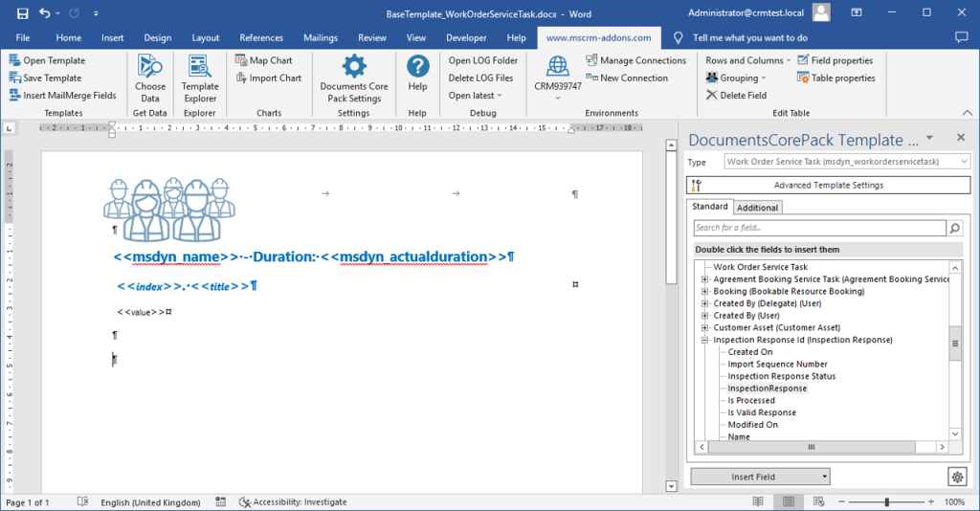Click Delete LOG Files
The image size is (980, 511).
tap(480, 78)
